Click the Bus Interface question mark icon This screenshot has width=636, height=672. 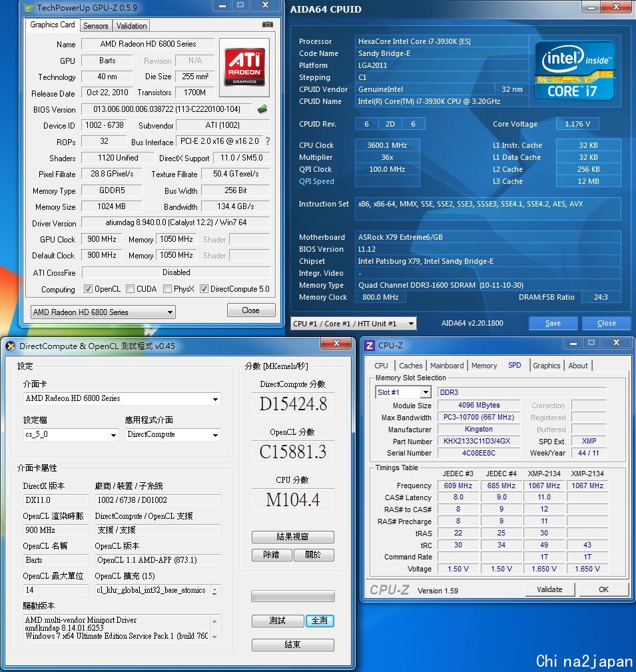pos(268,141)
